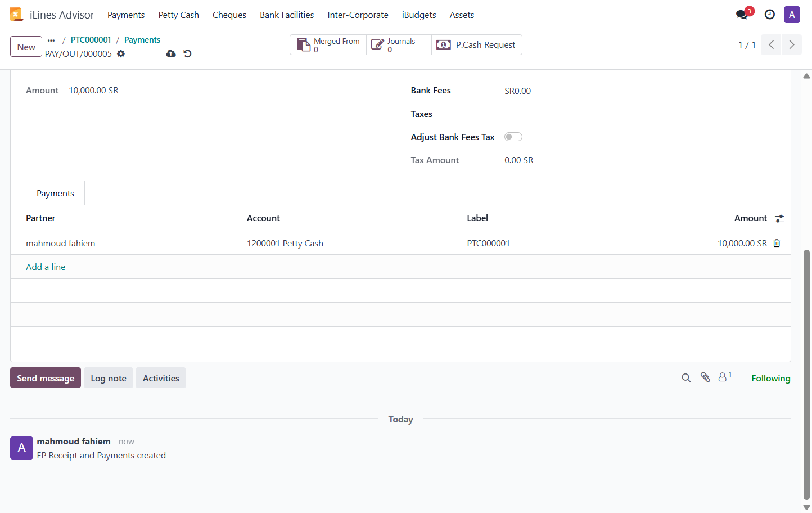The height and width of the screenshot is (513, 812).
Task: Go to PTC000001 breadcrumb link
Action: click(x=91, y=40)
